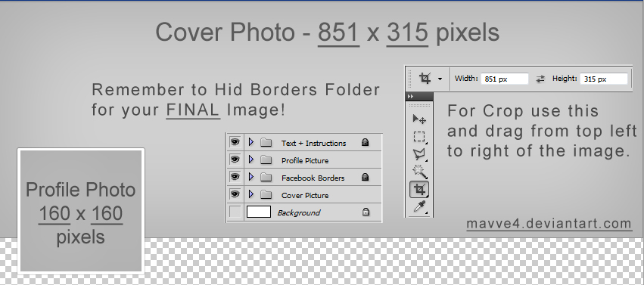The image size is (644, 285).
Task: Hide the Facebook Borders group with its eye
Action: click(x=235, y=176)
